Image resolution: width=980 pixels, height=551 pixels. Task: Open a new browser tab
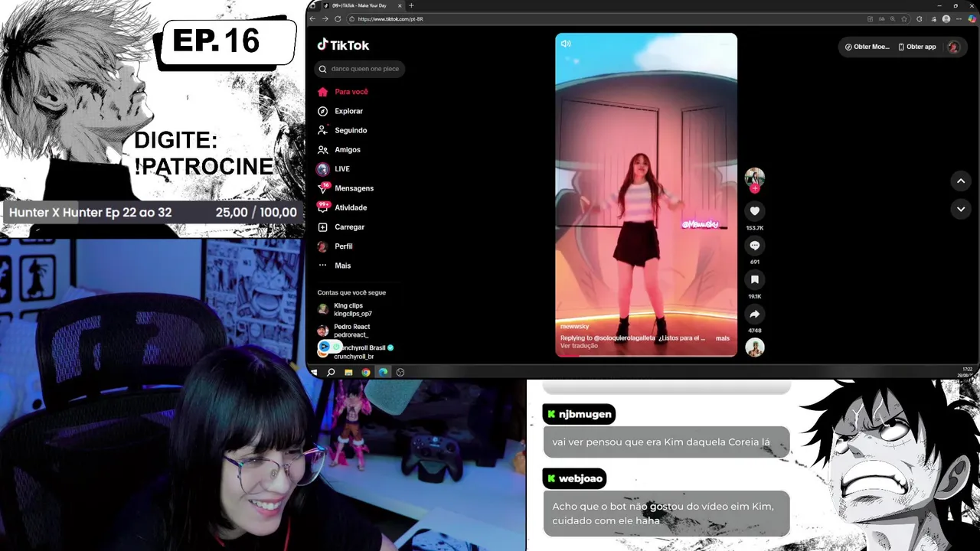pos(411,5)
